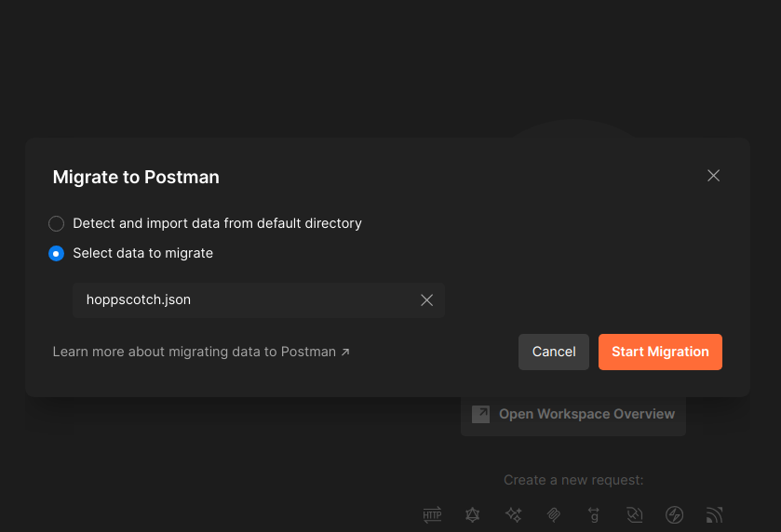
Task: Open Workspace Overview in background
Action: pos(573,414)
